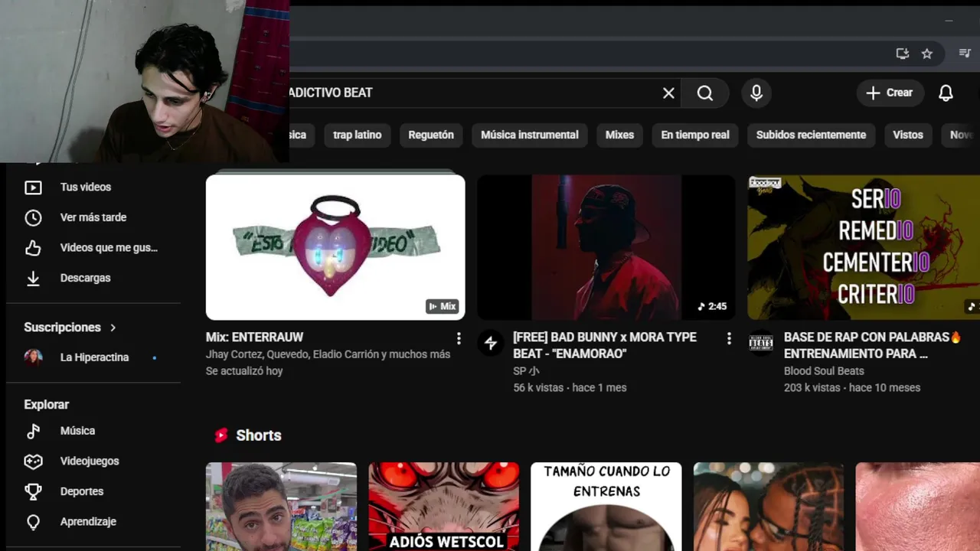980x551 pixels.
Task: Select the Mixes filter chip
Action: click(619, 135)
